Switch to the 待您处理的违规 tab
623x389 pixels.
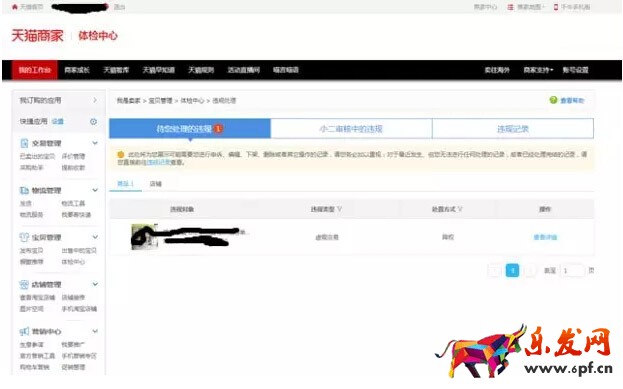click(x=190, y=128)
